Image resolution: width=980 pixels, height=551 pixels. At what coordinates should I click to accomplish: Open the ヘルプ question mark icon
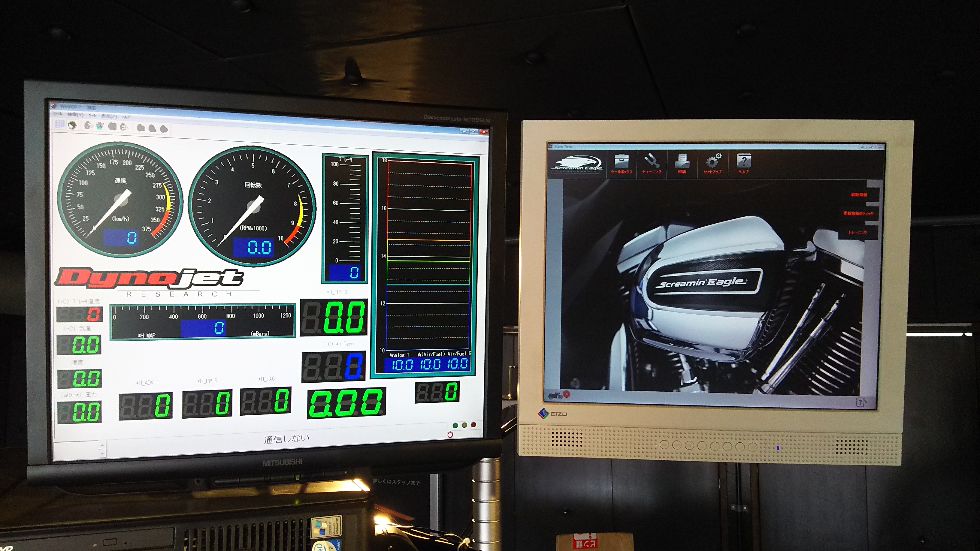click(744, 164)
